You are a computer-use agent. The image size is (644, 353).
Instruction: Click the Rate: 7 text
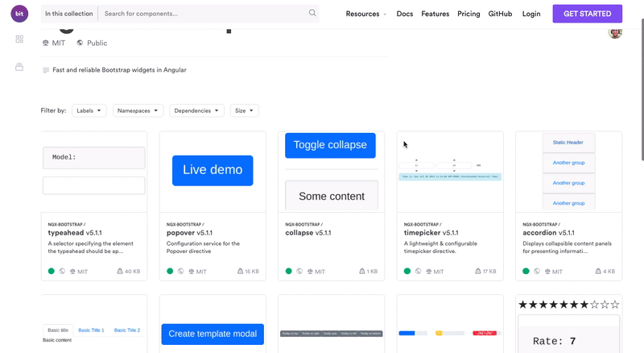554,341
